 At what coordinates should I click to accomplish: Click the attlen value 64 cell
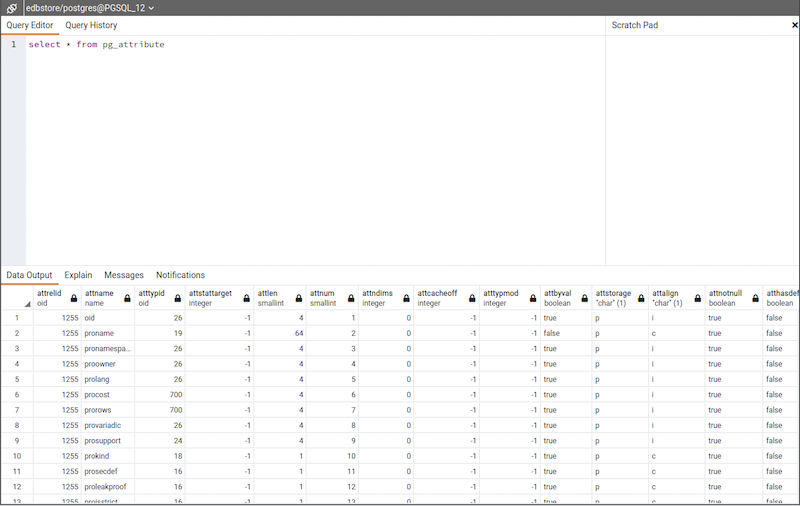[280, 333]
